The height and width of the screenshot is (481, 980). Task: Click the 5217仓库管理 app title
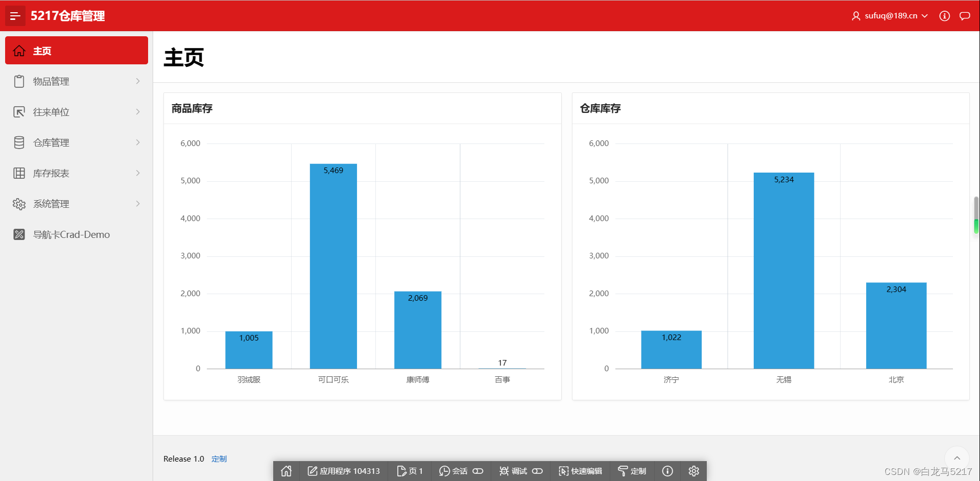[x=67, y=16]
